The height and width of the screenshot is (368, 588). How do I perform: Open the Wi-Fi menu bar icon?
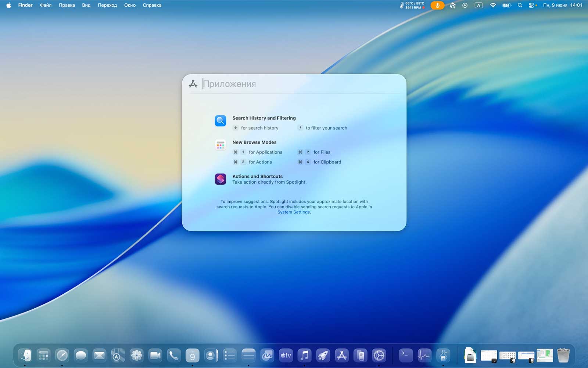pyautogui.click(x=493, y=5)
